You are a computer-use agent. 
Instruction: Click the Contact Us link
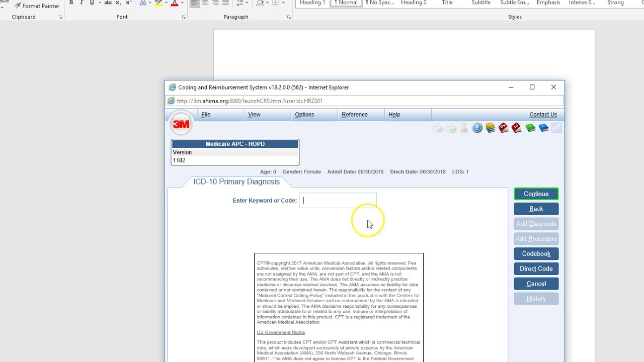pyautogui.click(x=543, y=115)
